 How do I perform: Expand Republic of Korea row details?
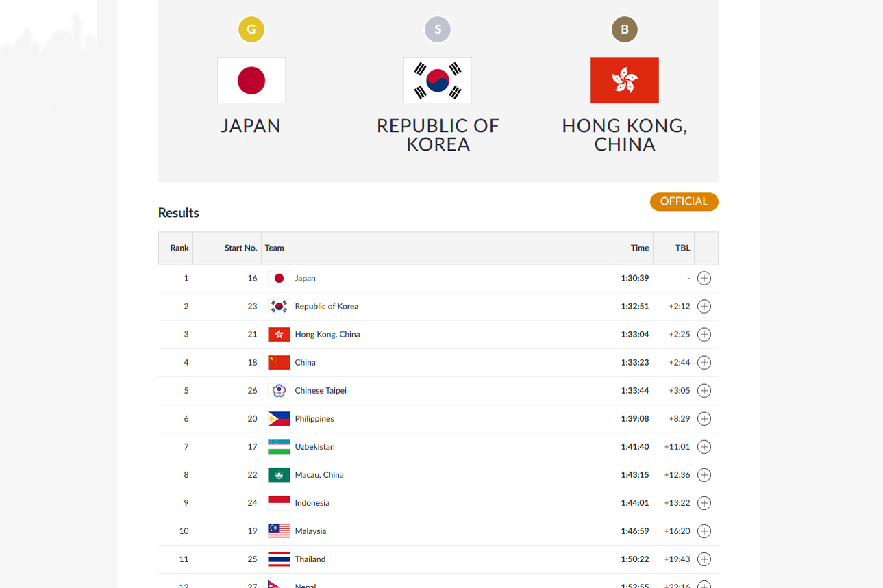[704, 307]
